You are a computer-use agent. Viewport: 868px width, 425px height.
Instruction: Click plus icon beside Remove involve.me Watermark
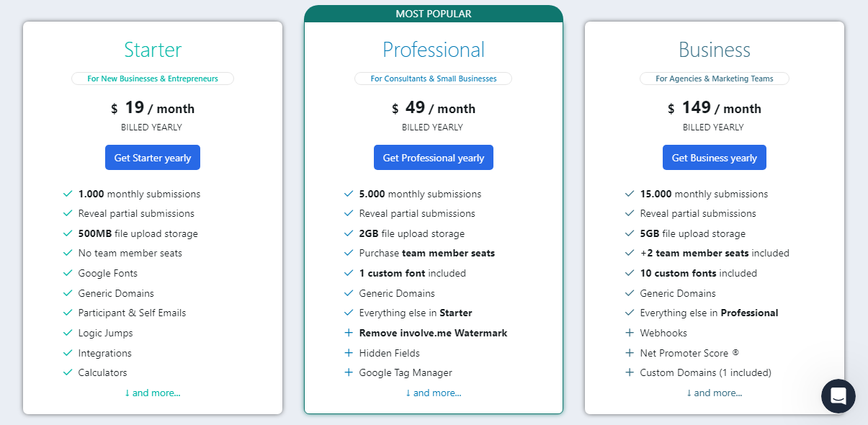click(x=349, y=333)
